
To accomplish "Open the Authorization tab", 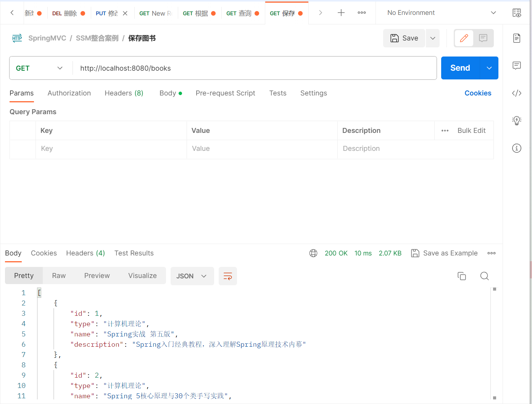I will click(x=69, y=93).
